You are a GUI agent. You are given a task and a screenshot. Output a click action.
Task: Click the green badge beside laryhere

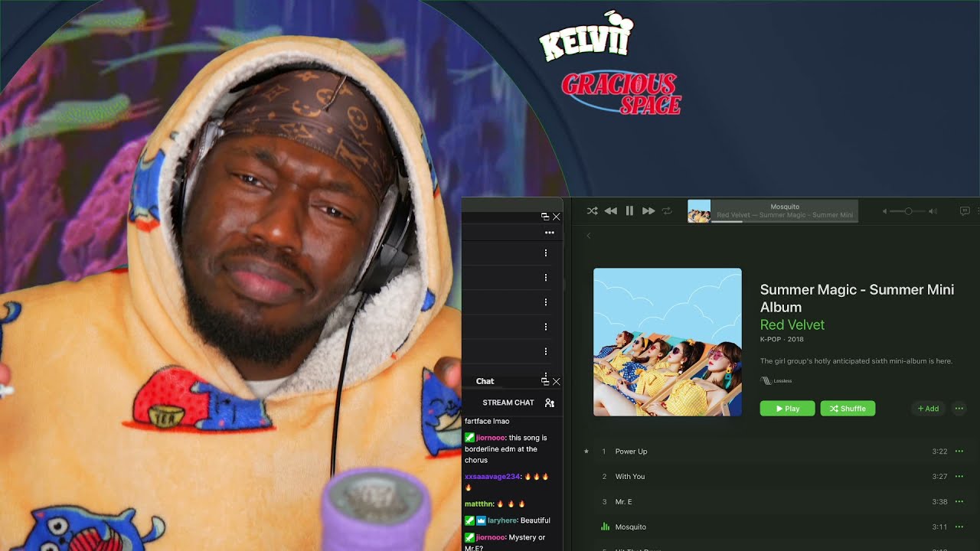pos(469,520)
